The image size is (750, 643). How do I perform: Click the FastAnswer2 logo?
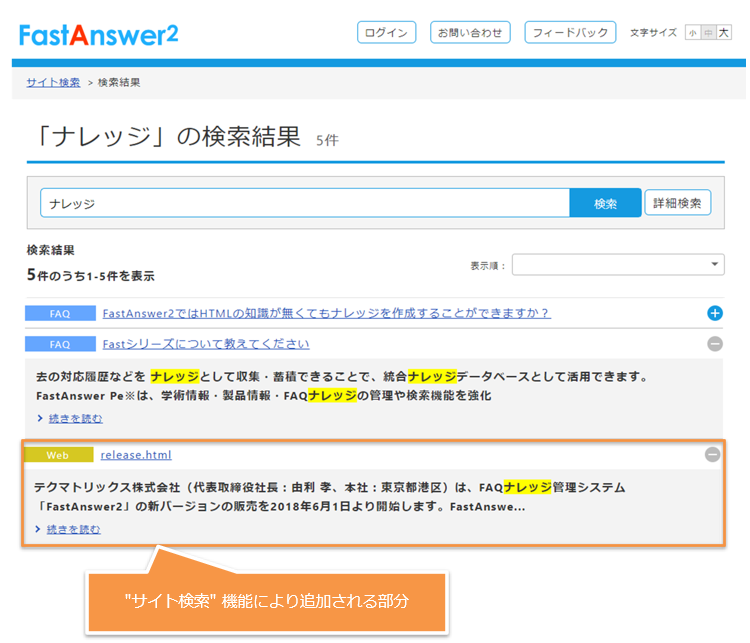(98, 33)
